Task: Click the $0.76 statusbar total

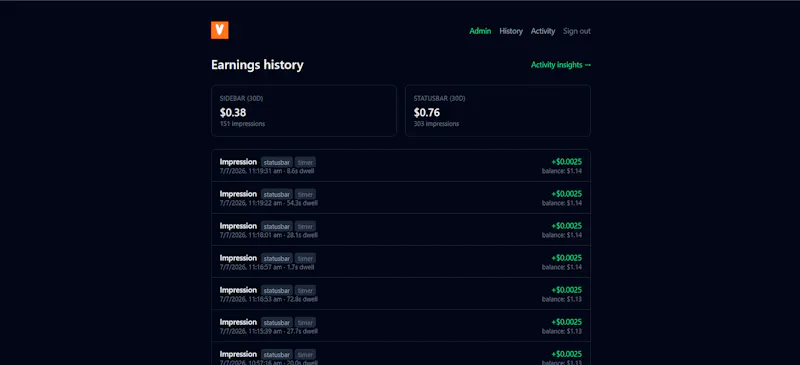Action: [x=427, y=113]
